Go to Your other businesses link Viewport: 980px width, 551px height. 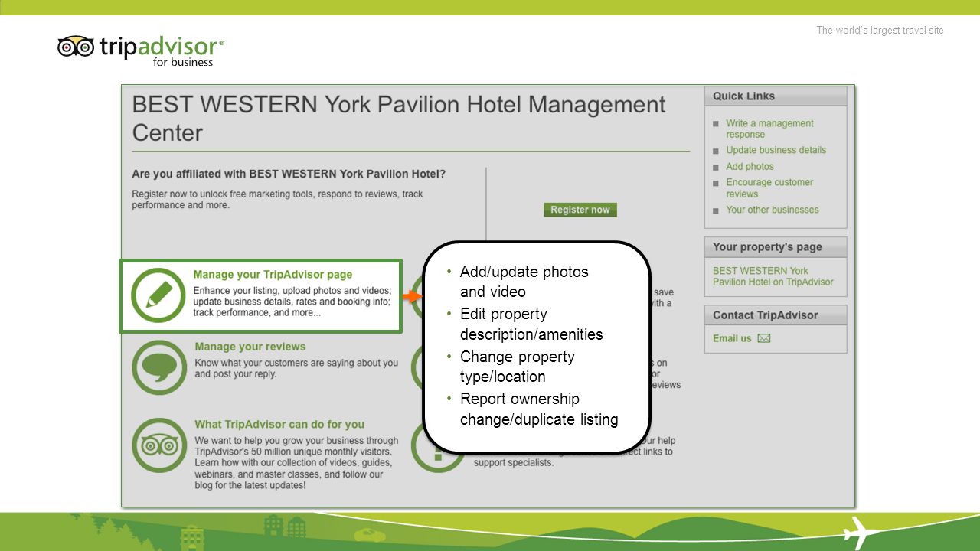(772, 210)
